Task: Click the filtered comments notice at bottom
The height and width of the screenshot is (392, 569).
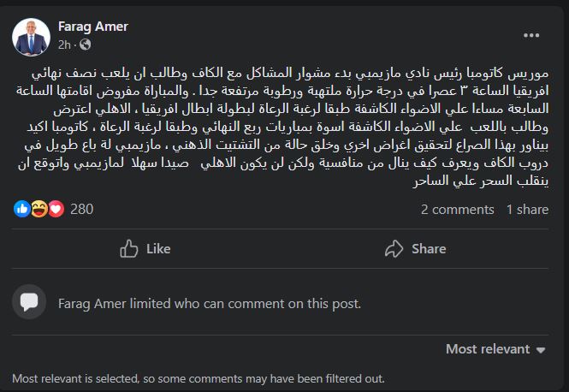Action: click(x=199, y=377)
